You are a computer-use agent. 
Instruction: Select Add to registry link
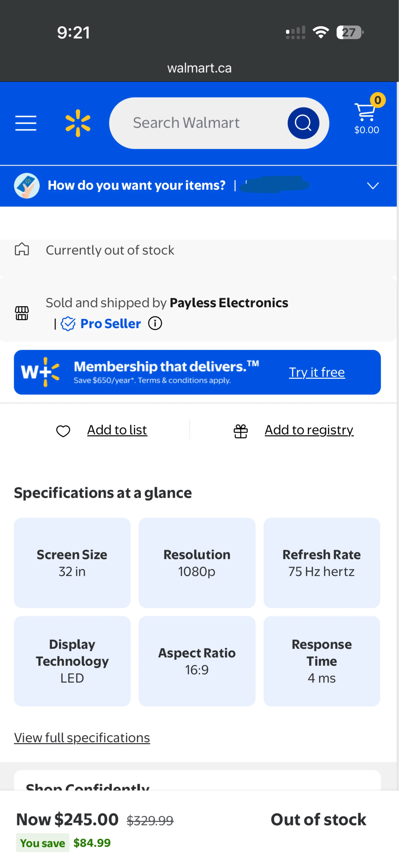tap(309, 430)
